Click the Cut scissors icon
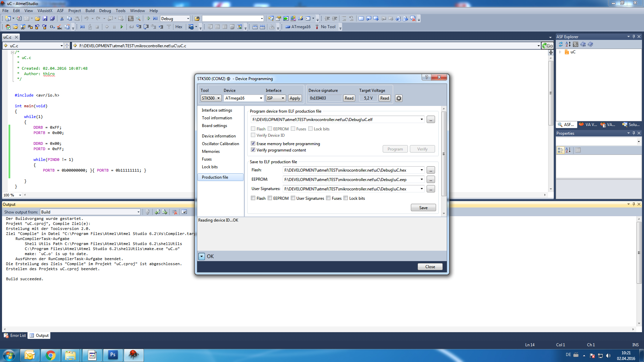Image resolution: width=644 pixels, height=362 pixels. (x=62, y=19)
